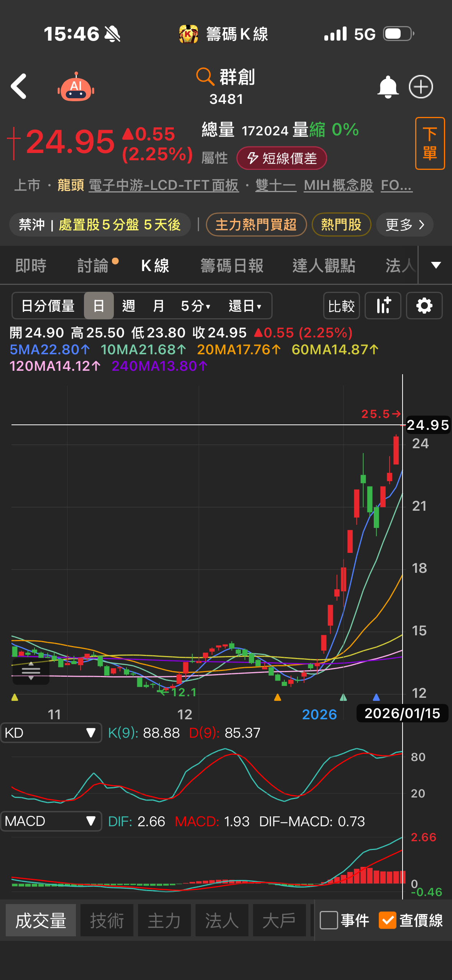Select the 週 chart period
This screenshot has height=980, width=452.
tap(128, 306)
